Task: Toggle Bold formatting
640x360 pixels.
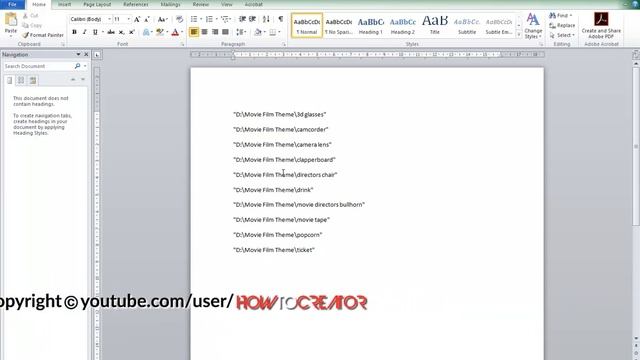Action: (x=74, y=32)
